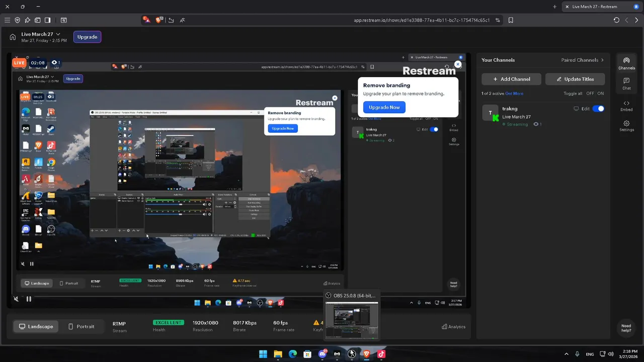Open Analytics in the bottom stats bar
644x362 pixels.
point(453,327)
